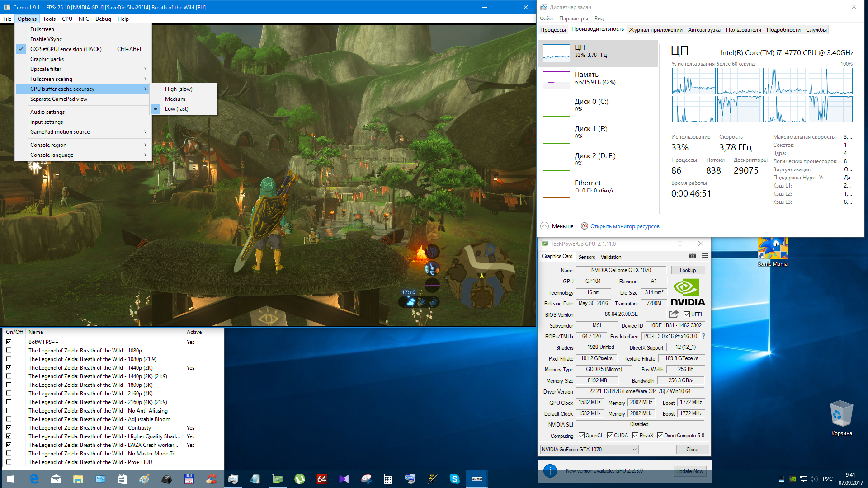Enable the 1080p graphic pack checkbox

coord(9,351)
